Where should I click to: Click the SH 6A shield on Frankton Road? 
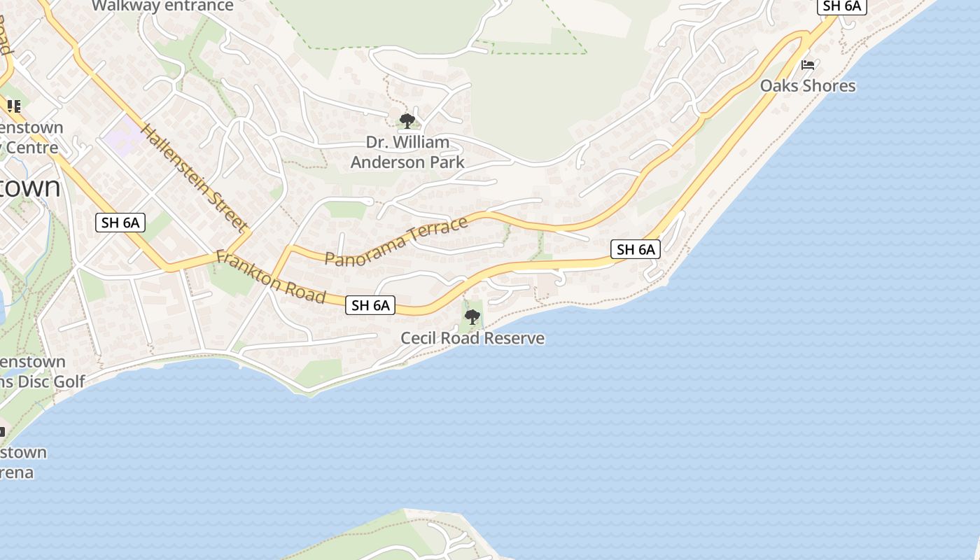(370, 305)
